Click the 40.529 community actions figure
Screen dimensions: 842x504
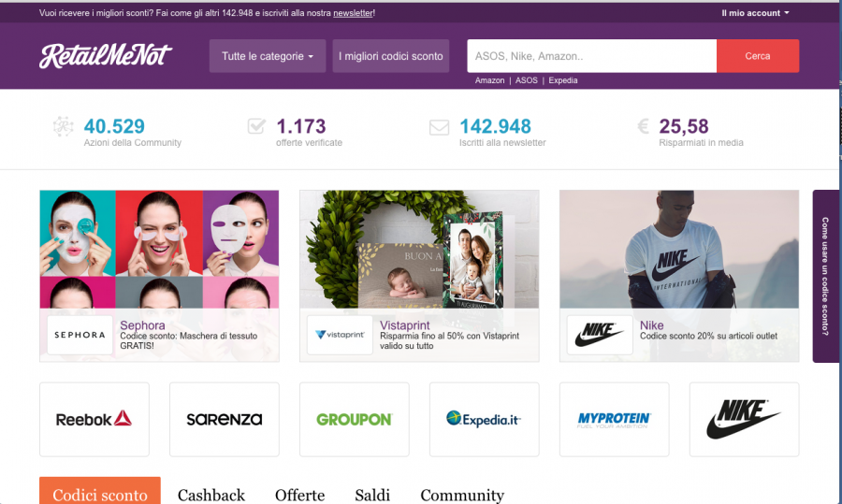pos(114,126)
